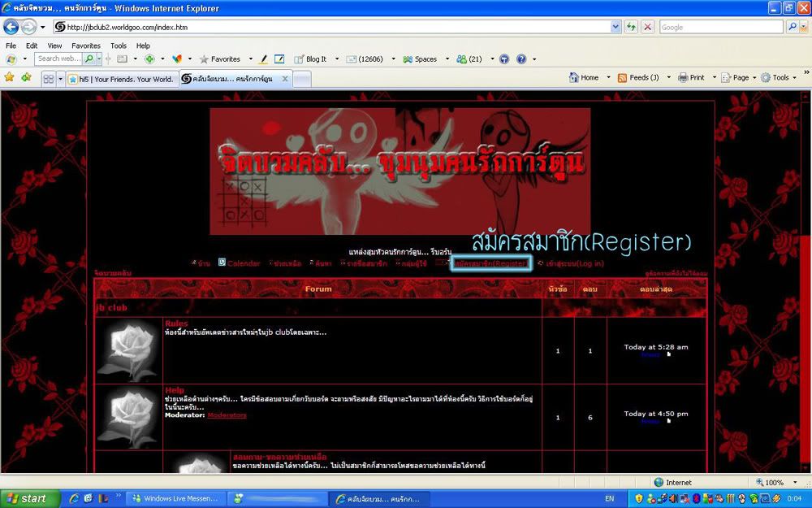Click the Calendar link in forum navigation

point(244,263)
